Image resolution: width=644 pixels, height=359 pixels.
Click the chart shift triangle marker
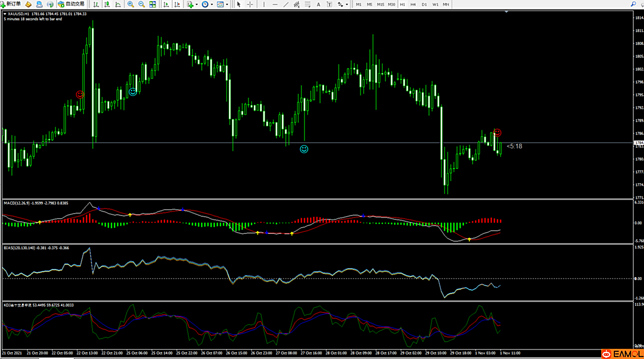[x=506, y=12]
